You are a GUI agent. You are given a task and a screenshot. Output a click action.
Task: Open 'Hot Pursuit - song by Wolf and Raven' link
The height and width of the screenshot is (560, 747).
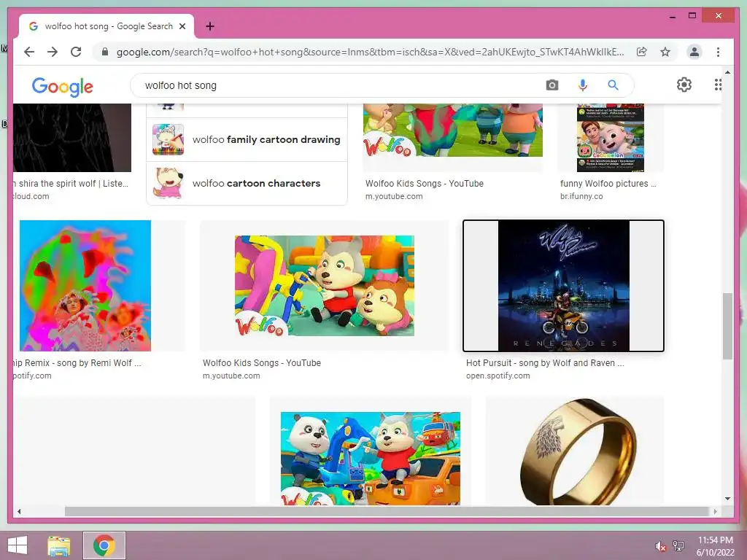(x=545, y=363)
